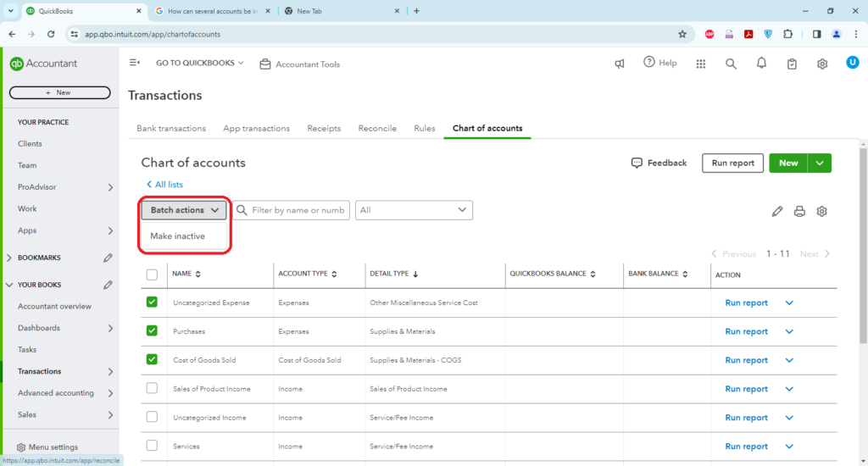The image size is (868, 466).
Task: Go back via All lists link
Action: [x=164, y=185]
